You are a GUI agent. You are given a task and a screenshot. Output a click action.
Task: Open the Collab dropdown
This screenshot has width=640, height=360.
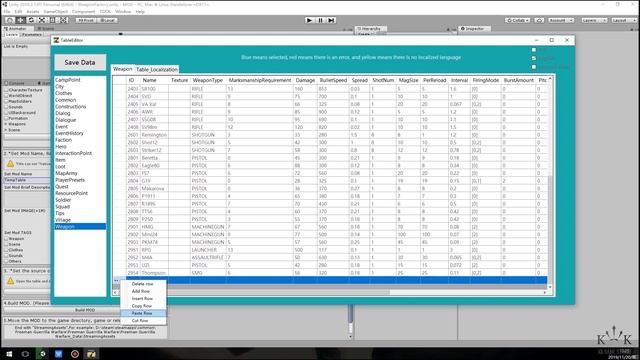point(518,20)
